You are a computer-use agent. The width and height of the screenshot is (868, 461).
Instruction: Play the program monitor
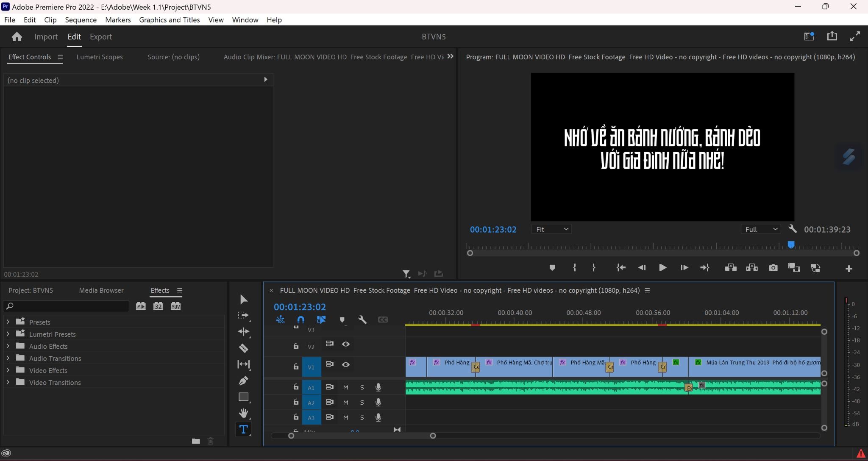(x=662, y=268)
